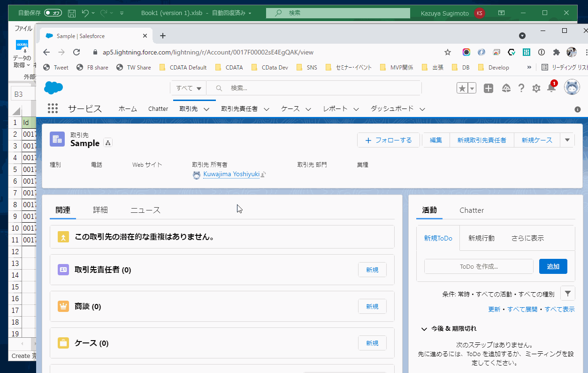Image resolution: width=588 pixels, height=373 pixels.
Task: Click the Salesforce global search box
Action: tap(314, 88)
